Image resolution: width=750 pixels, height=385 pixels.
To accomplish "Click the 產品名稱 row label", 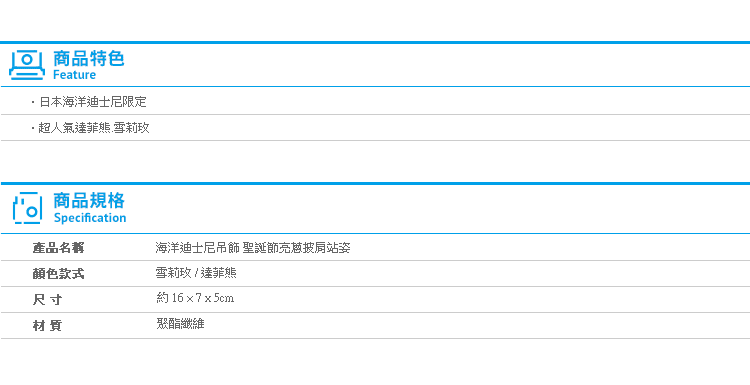I will coord(58,248).
